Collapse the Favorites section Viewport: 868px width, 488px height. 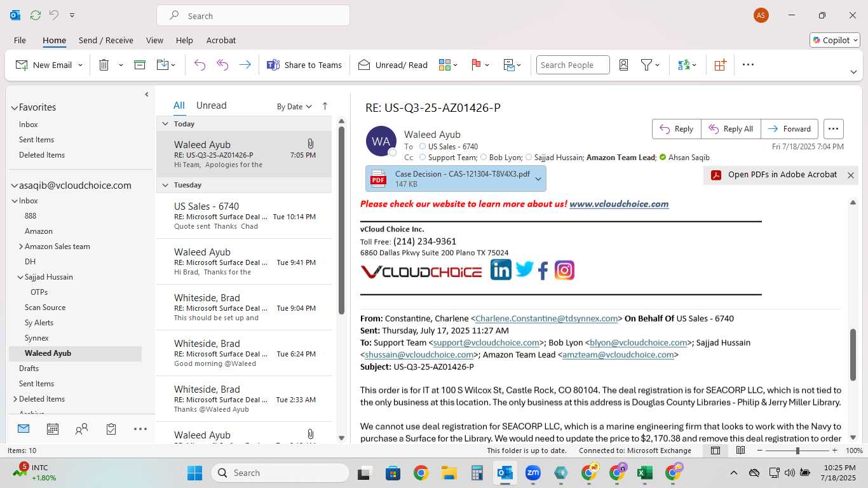click(x=14, y=108)
